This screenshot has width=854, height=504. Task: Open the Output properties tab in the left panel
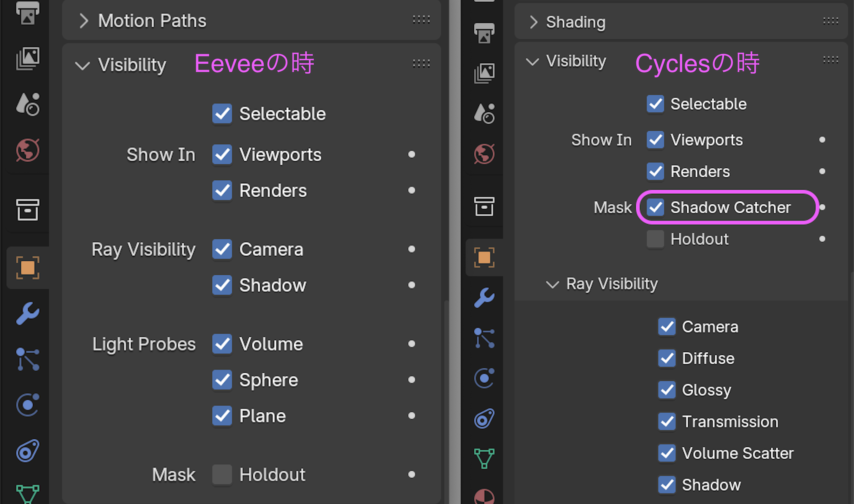(x=28, y=14)
